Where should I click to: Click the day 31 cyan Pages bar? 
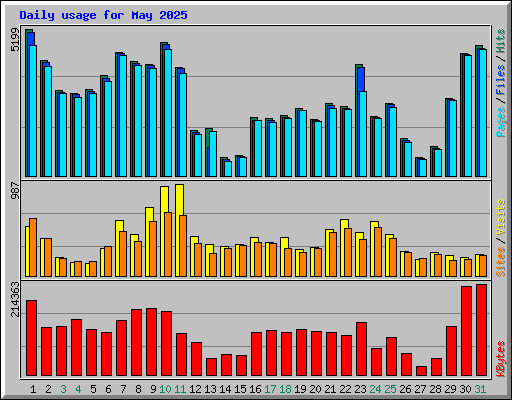(x=483, y=113)
